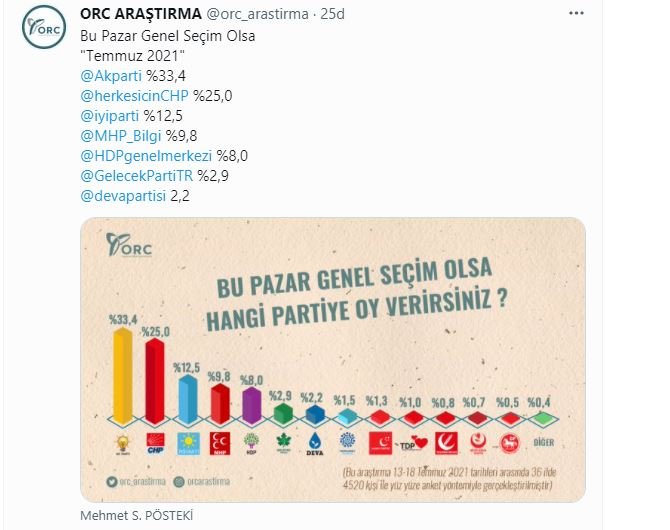Image resolution: width=670 pixels, height=530 pixels.
Task: Open the @orc_arastirma handle link
Action: 257,14
